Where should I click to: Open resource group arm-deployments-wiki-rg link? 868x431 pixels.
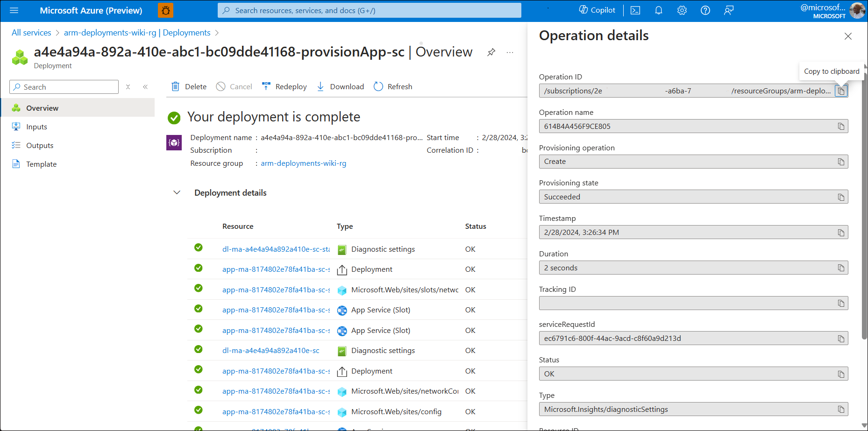point(304,163)
